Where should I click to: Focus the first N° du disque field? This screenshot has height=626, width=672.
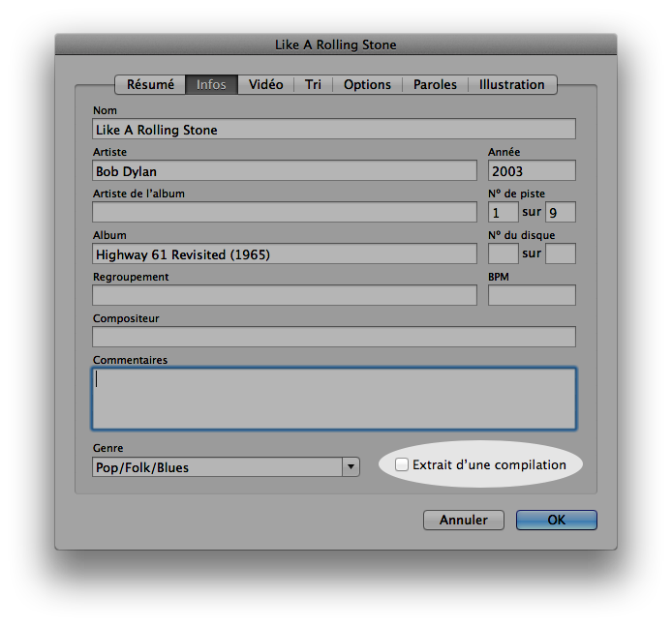504,253
